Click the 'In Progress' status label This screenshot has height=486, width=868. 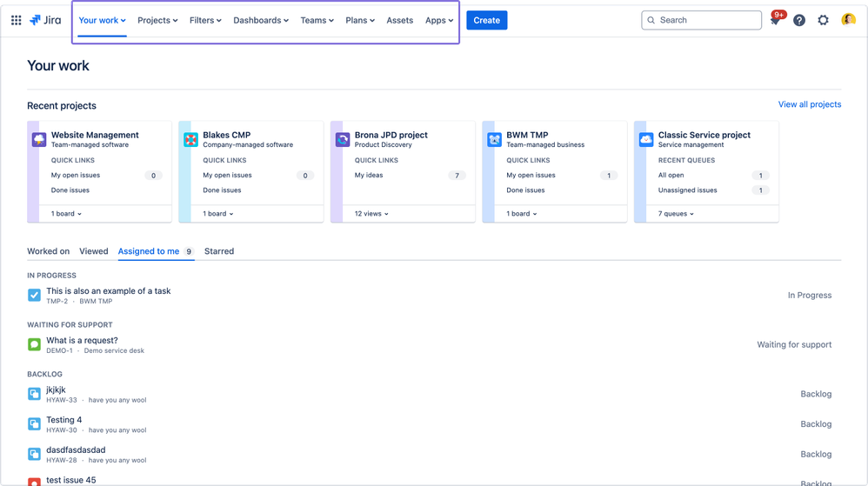810,295
